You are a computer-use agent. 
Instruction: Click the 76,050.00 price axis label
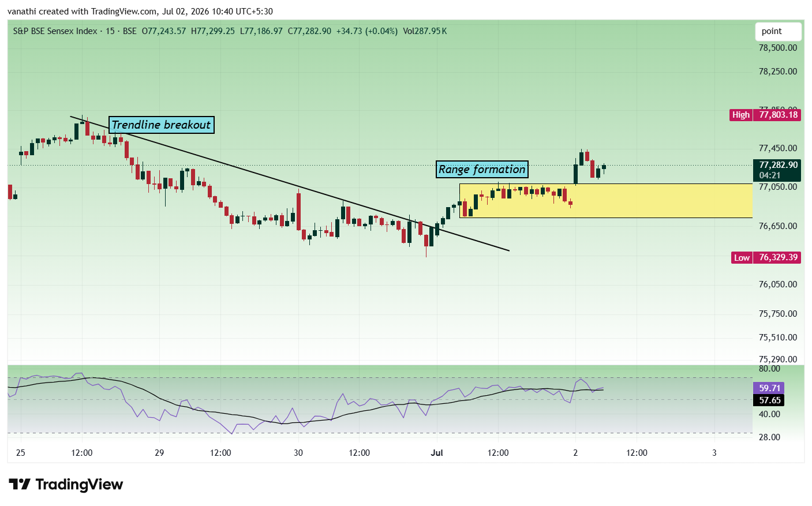pos(778,284)
